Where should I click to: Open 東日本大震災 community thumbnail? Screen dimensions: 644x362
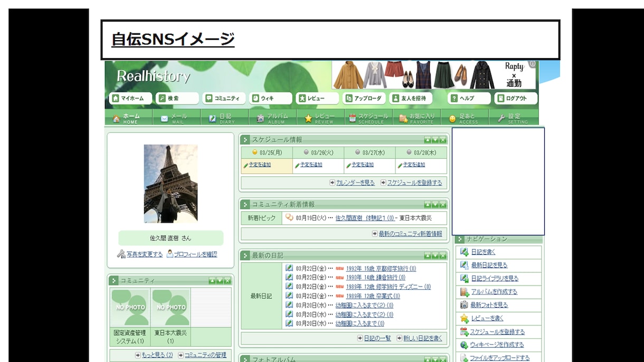pyautogui.click(x=171, y=307)
